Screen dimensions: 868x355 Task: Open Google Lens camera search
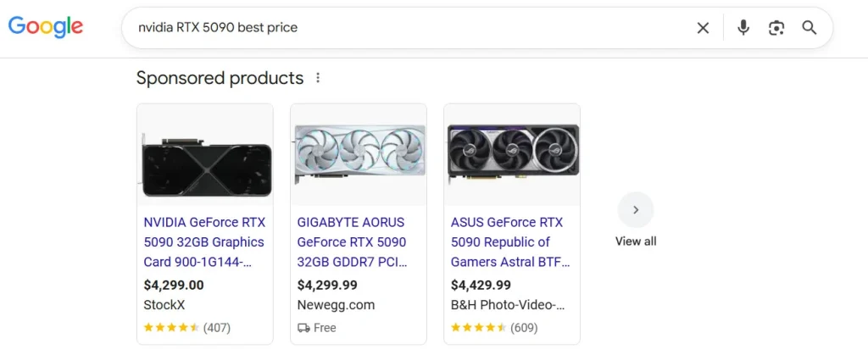point(776,28)
